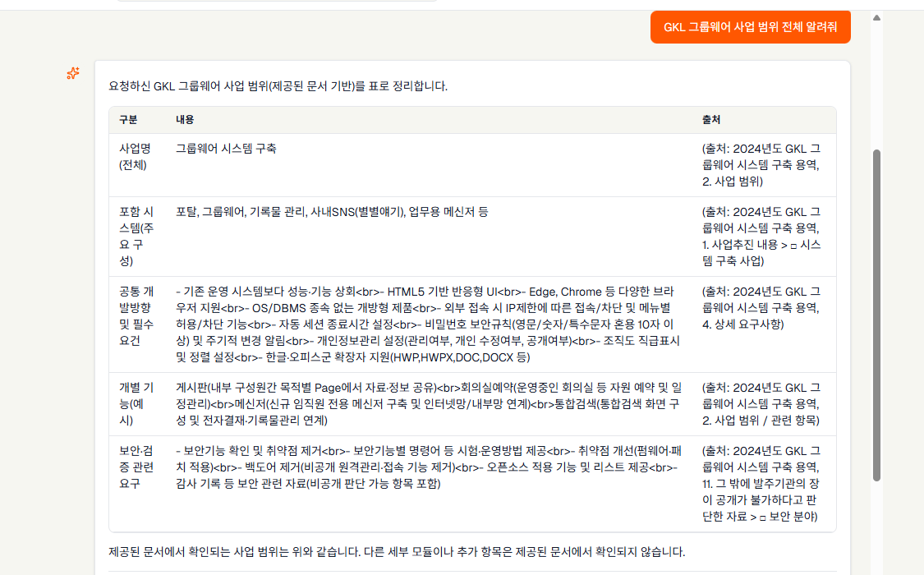The width and height of the screenshot is (924, 575).
Task: Click the closing sentence '제공된 문서에서 확인되는 사업 범위는'
Action: [397, 552]
